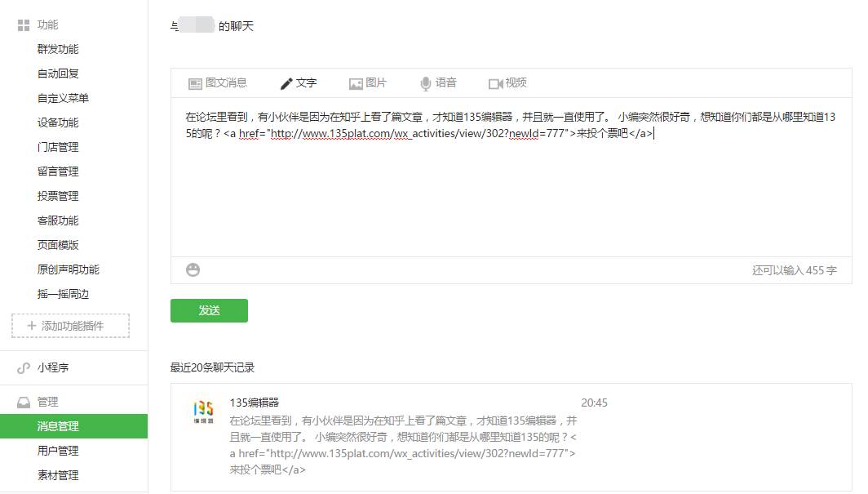Viewport: 868px width, 494px height.
Task: Open 素材管理 section
Action: [58, 475]
